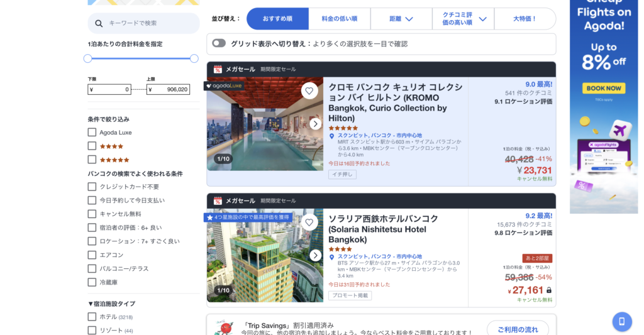This screenshot has height=335, width=644.
Task: Click the ご利用の流れ button
Action: [518, 329]
